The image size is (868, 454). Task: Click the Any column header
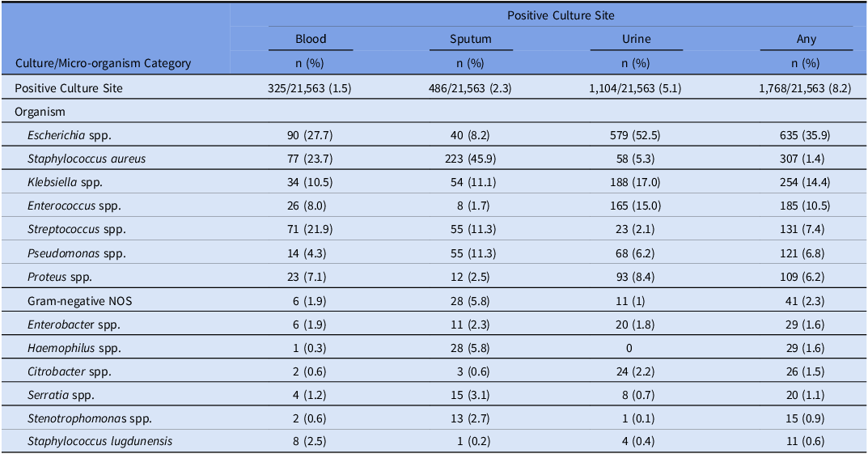806,39
